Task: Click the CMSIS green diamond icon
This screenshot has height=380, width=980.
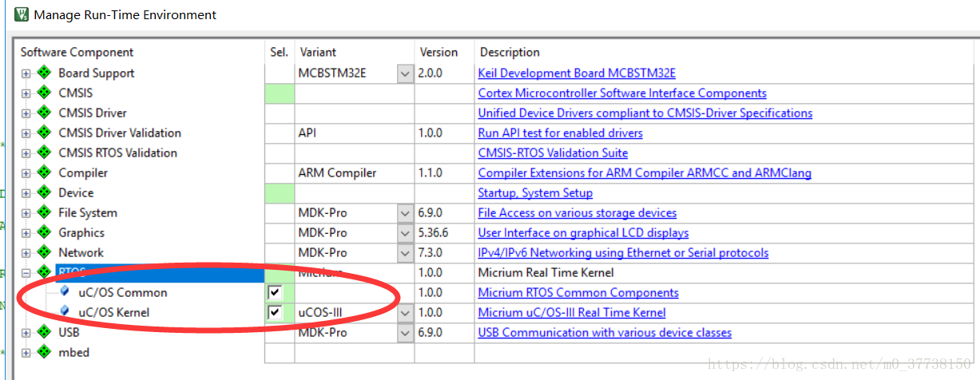Action: click(x=44, y=93)
